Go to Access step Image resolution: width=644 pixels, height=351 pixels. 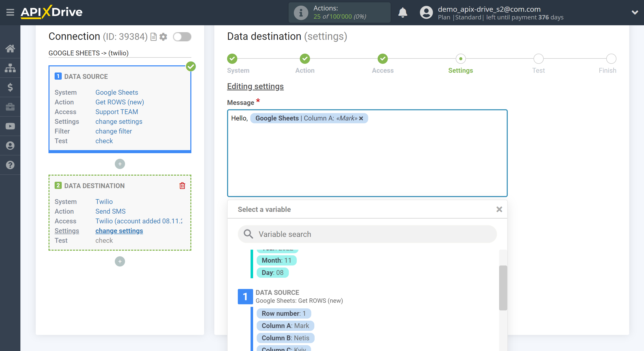tap(383, 59)
